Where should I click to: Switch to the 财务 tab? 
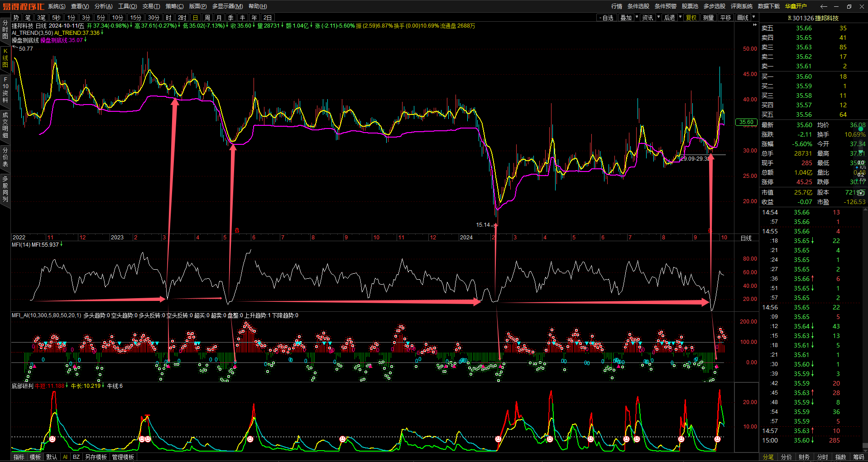pyautogui.click(x=804, y=457)
